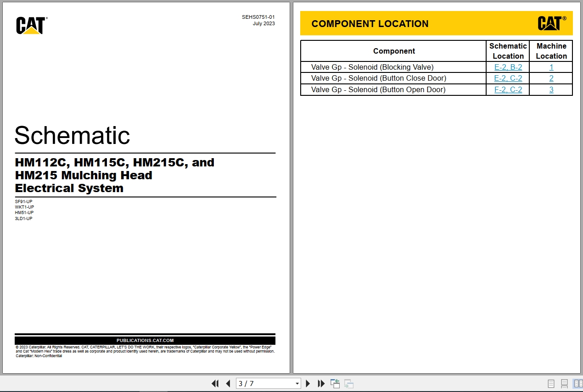Switch to two-page facing view
The height and width of the screenshot is (392, 583).
pos(578,383)
